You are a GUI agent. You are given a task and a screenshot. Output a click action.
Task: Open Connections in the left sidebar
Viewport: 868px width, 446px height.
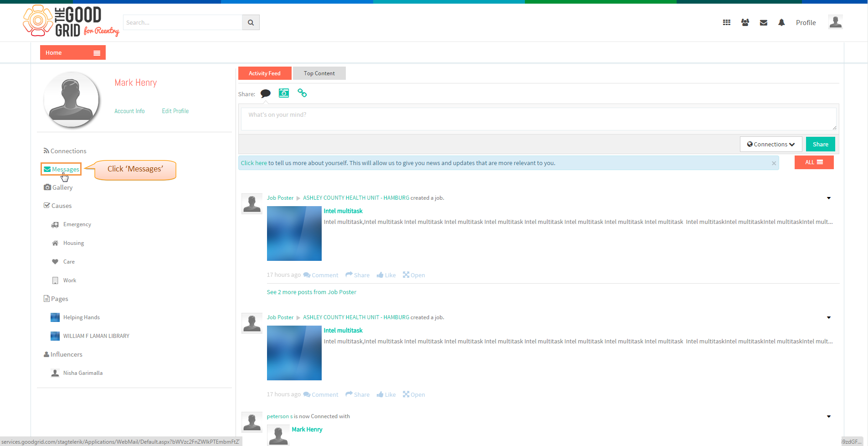pyautogui.click(x=65, y=151)
